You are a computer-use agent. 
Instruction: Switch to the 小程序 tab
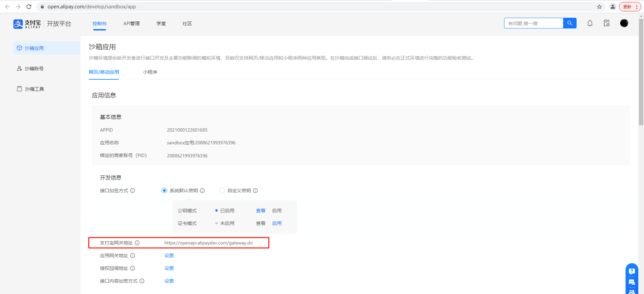150,72
